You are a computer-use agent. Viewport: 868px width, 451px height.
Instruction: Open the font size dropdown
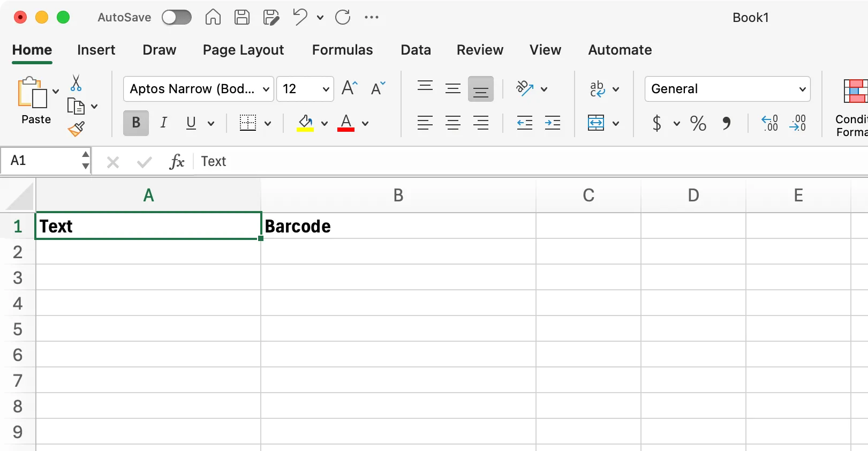326,89
